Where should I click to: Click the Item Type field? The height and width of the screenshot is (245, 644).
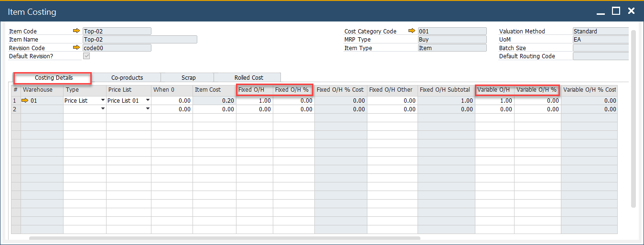452,48
